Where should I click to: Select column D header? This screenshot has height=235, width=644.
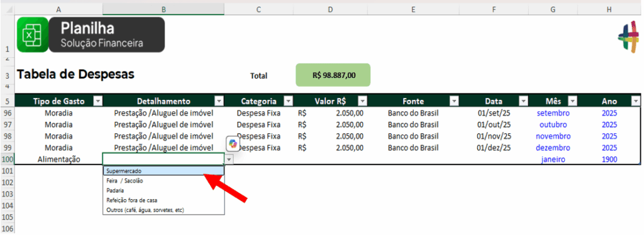[330, 9]
